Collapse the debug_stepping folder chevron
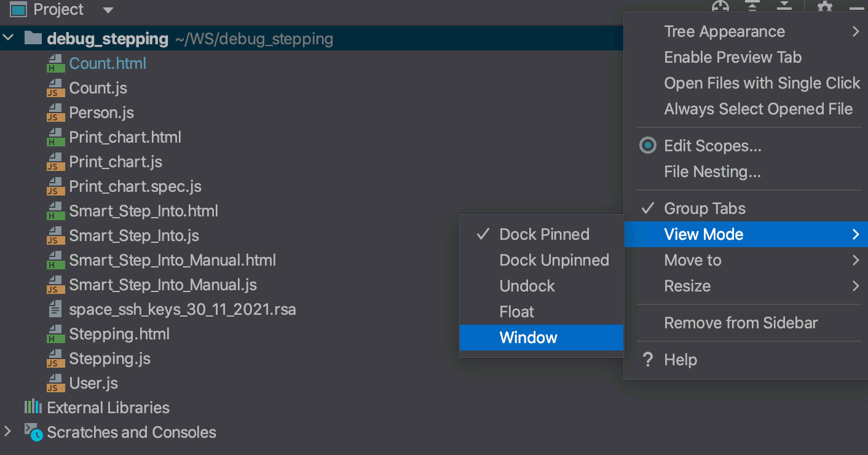 (x=9, y=38)
